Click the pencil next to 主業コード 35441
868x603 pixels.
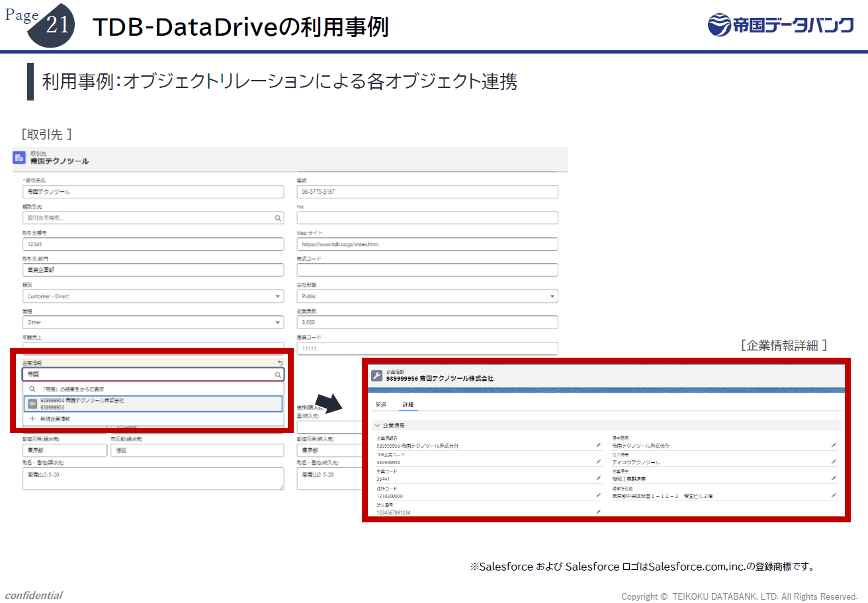click(x=598, y=478)
